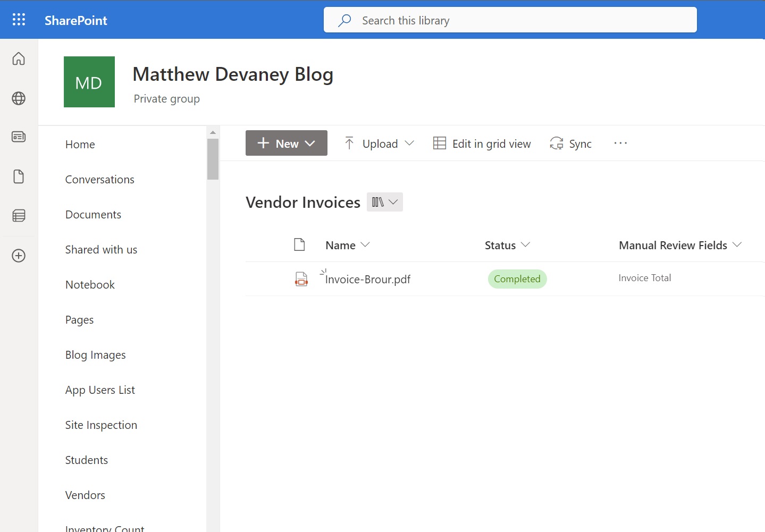Click the SharePoint link in the top bar
This screenshot has height=532, width=765.
tap(75, 20)
